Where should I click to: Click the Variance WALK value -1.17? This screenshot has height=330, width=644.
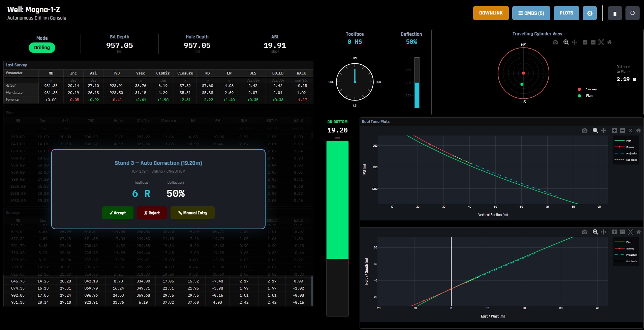point(301,100)
